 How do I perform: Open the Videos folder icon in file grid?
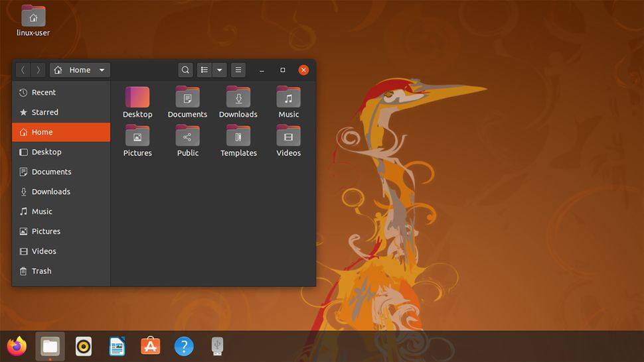click(288, 136)
